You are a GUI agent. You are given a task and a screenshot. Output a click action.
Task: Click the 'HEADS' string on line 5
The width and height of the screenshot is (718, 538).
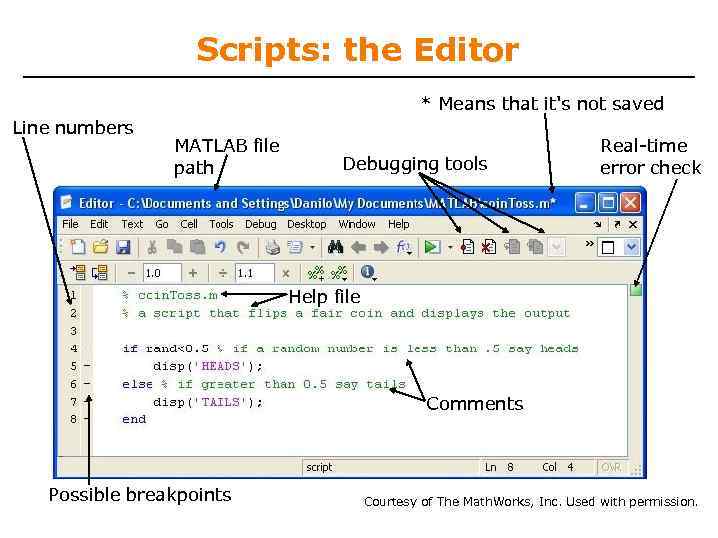[x=221, y=366]
